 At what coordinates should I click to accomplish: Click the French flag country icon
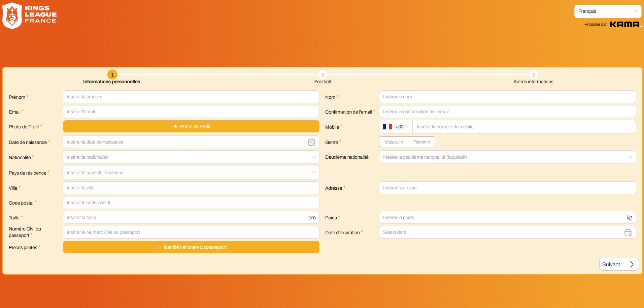pos(387,127)
